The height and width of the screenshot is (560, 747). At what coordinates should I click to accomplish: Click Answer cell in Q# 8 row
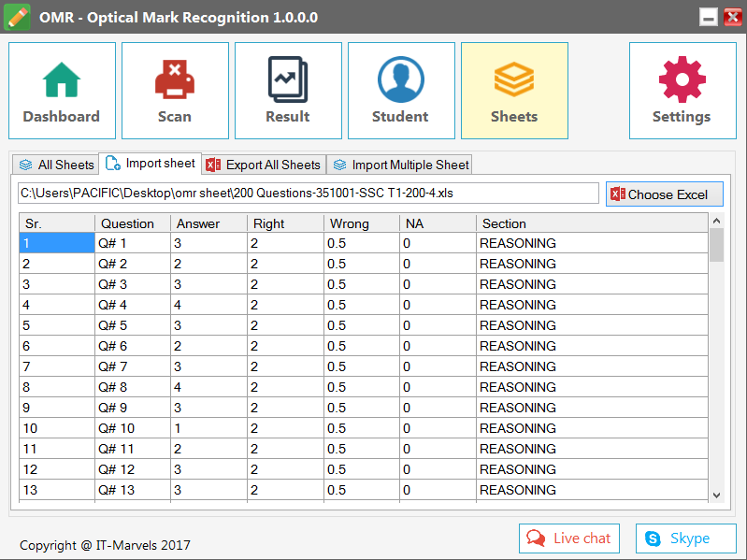209,387
